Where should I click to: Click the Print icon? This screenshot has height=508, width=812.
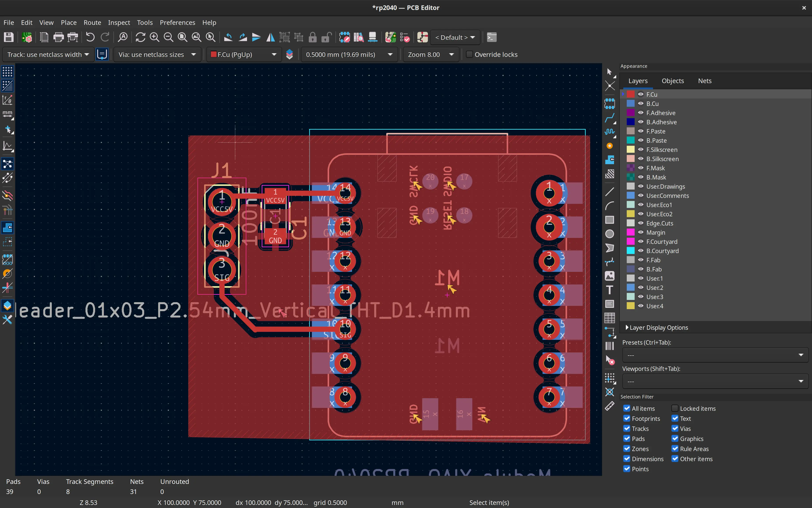tap(58, 37)
